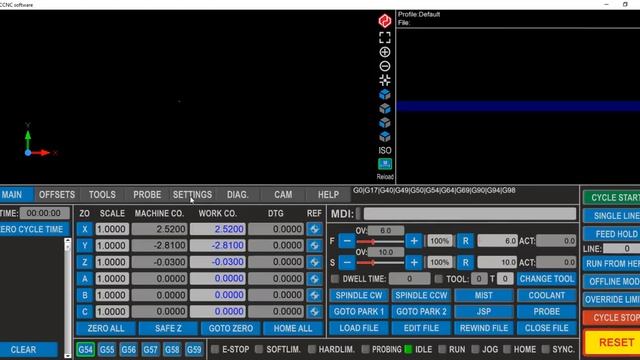Adjust the feed override slider
The image size is (640, 360).
(x=380, y=242)
